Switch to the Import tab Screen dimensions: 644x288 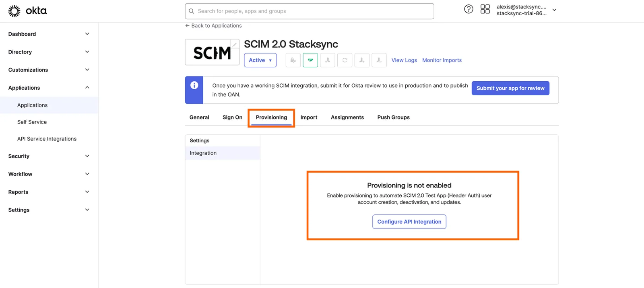tap(309, 117)
